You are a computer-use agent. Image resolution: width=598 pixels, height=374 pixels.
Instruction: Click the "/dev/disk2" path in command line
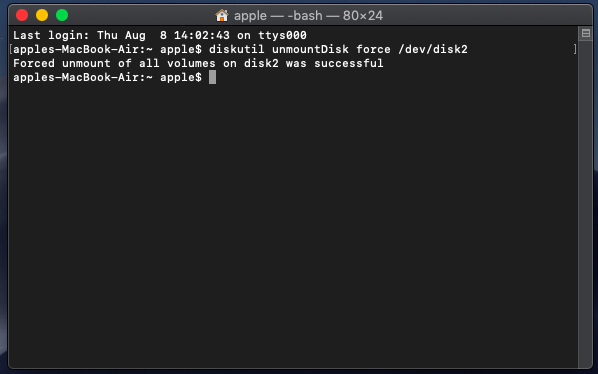[433, 50]
